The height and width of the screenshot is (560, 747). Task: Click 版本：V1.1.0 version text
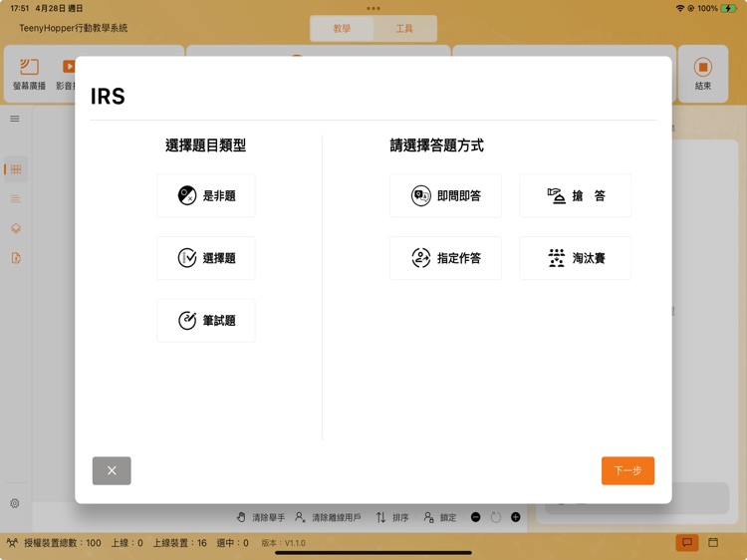click(283, 543)
